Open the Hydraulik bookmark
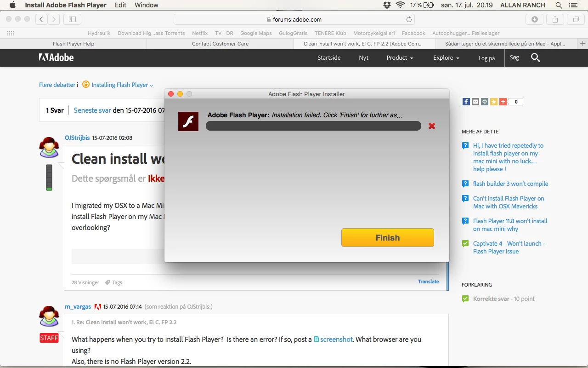 pos(99,33)
